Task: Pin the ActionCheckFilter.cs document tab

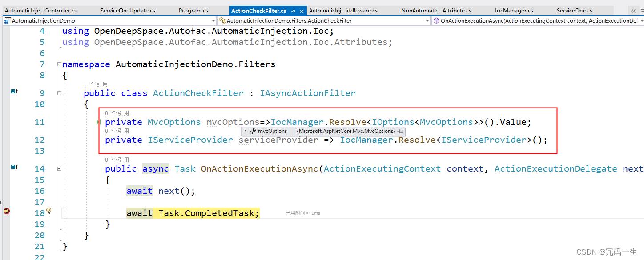Action: 294,11
